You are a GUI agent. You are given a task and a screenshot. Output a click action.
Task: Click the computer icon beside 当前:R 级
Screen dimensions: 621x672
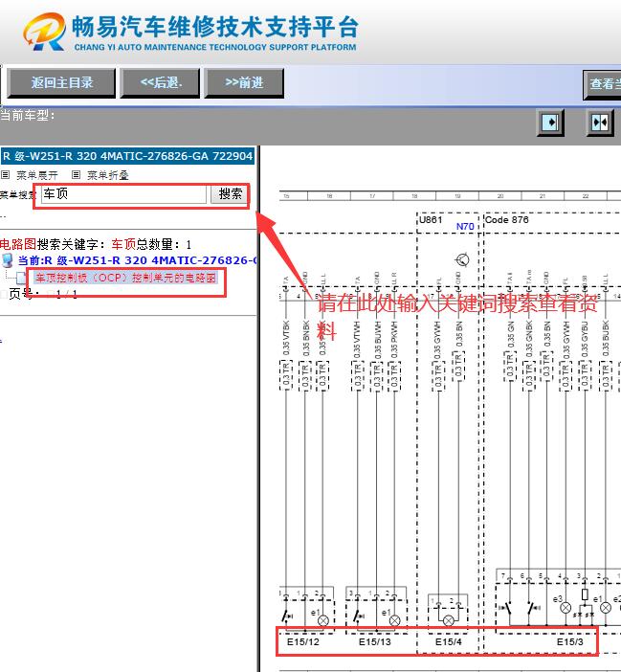tap(8, 260)
